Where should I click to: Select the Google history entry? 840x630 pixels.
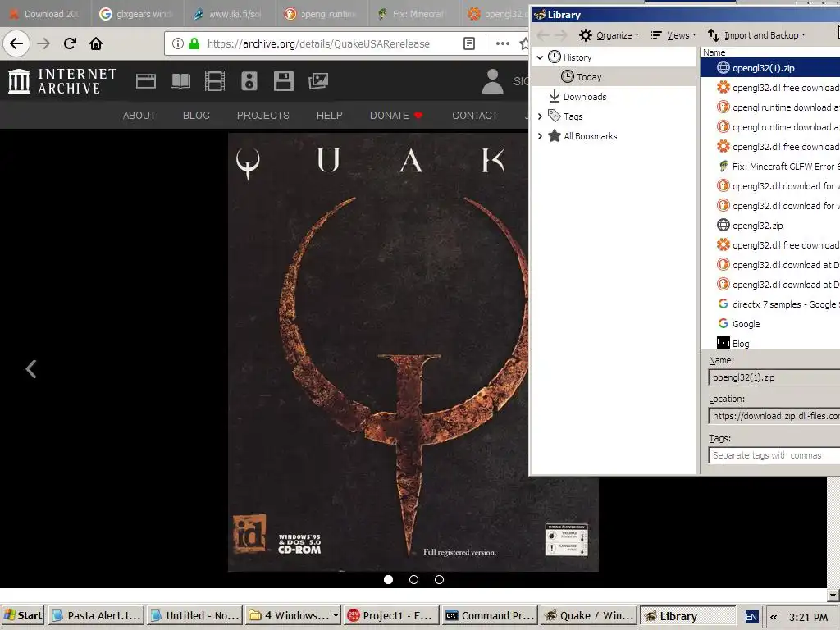coord(770,323)
